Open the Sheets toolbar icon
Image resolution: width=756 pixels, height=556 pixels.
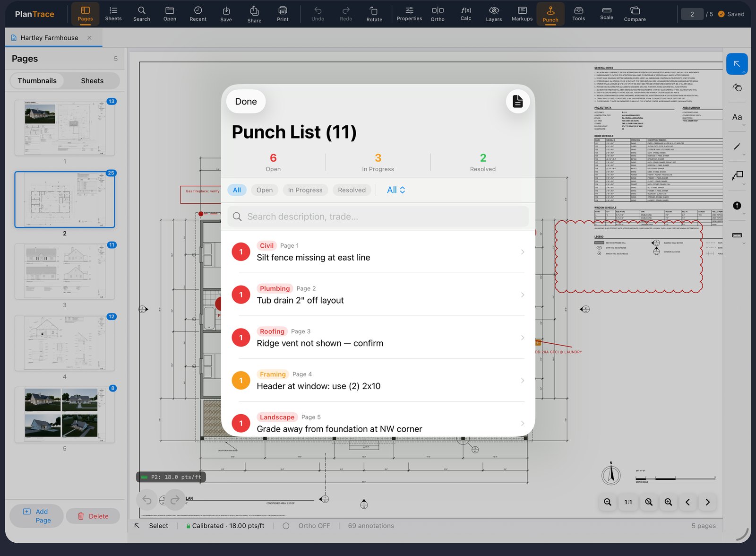(113, 14)
